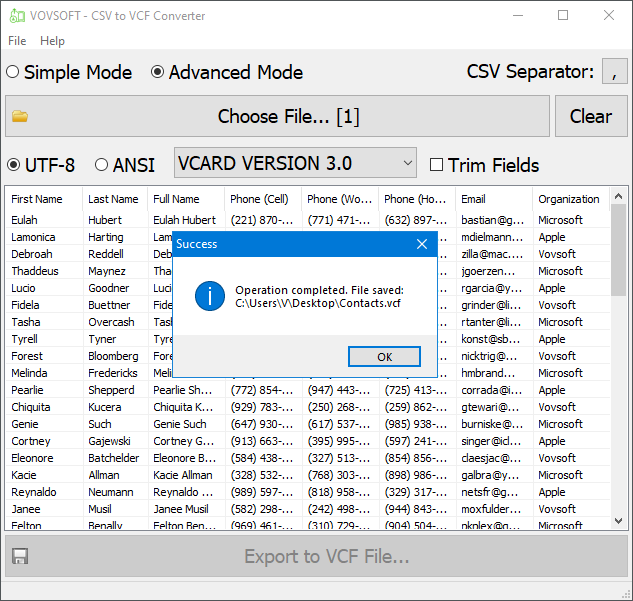Click the Choose File... [1] button
Viewport: 633px width, 601px height.
[277, 116]
